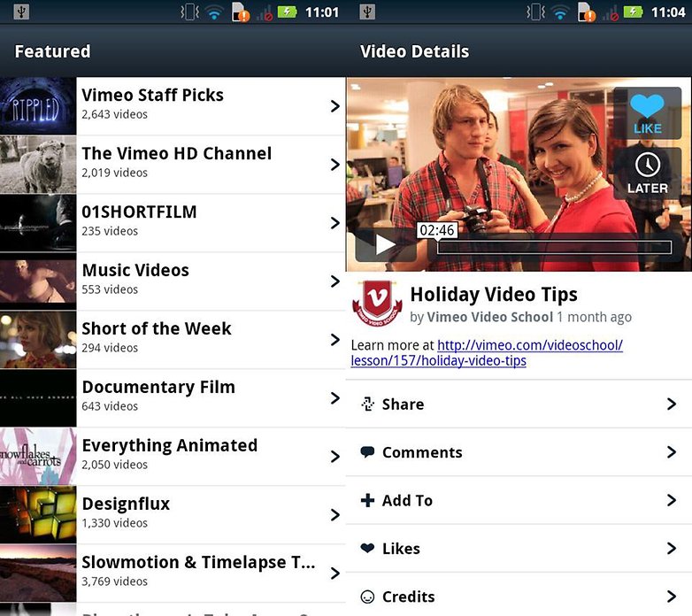Image resolution: width=692 pixels, height=616 pixels.
Task: Click the Credits smiley icon
Action: (367, 597)
